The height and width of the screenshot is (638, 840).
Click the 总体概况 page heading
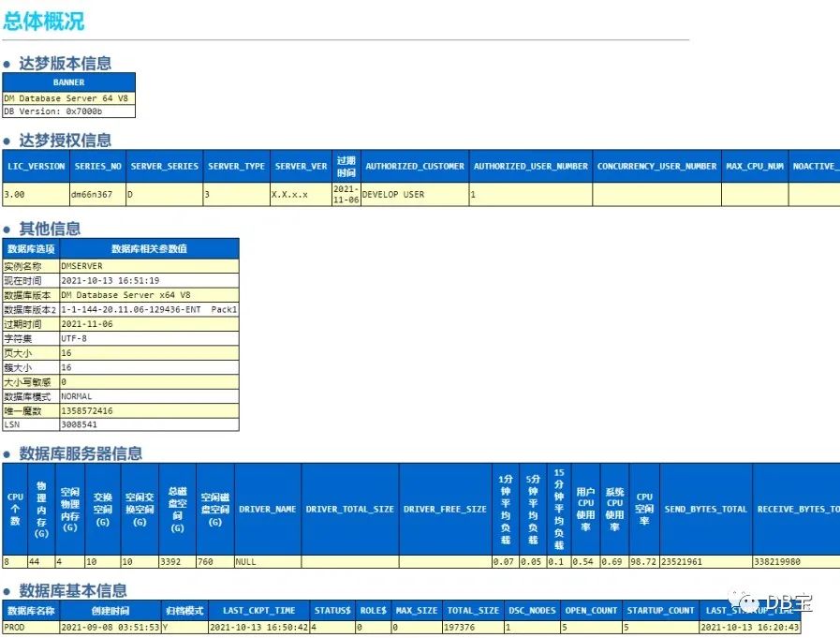click(44, 21)
